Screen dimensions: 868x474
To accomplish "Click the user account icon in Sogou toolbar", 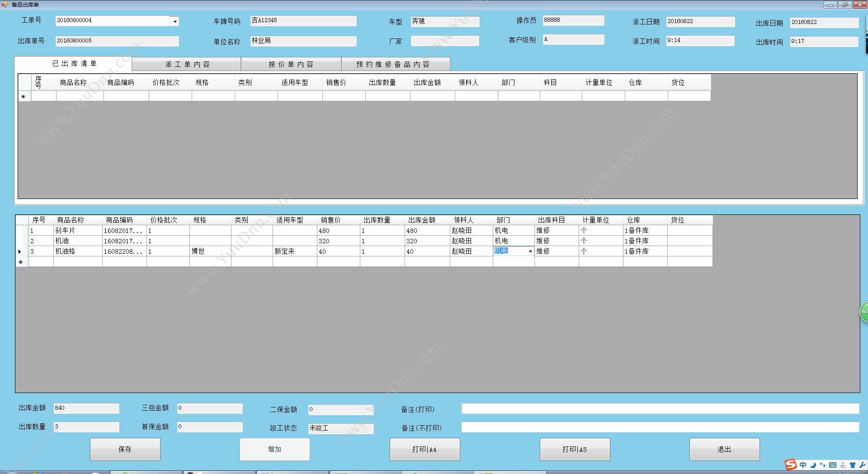I will click(843, 465).
